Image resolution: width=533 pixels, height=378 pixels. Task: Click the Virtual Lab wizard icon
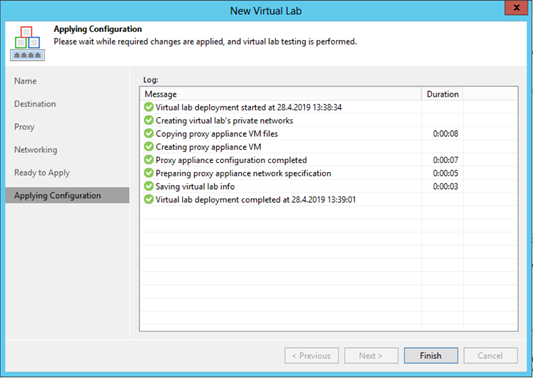[27, 44]
